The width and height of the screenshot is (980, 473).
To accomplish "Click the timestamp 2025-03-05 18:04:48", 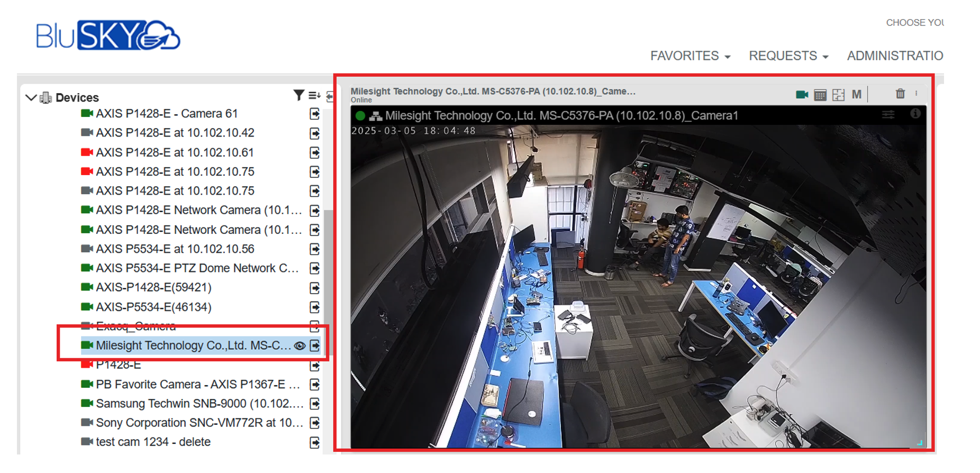I will click(x=413, y=131).
